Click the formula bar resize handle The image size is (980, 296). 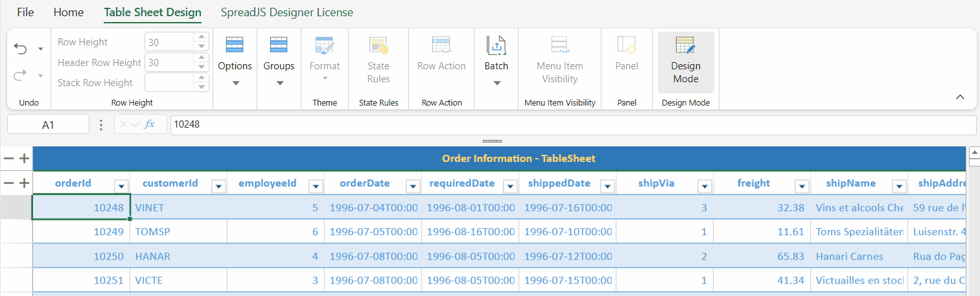[x=493, y=141]
